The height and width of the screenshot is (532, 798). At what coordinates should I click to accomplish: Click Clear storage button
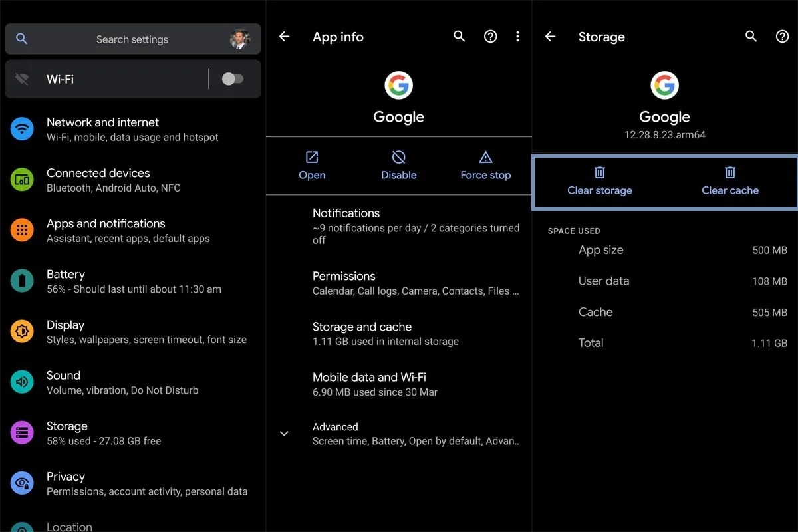pyautogui.click(x=600, y=182)
